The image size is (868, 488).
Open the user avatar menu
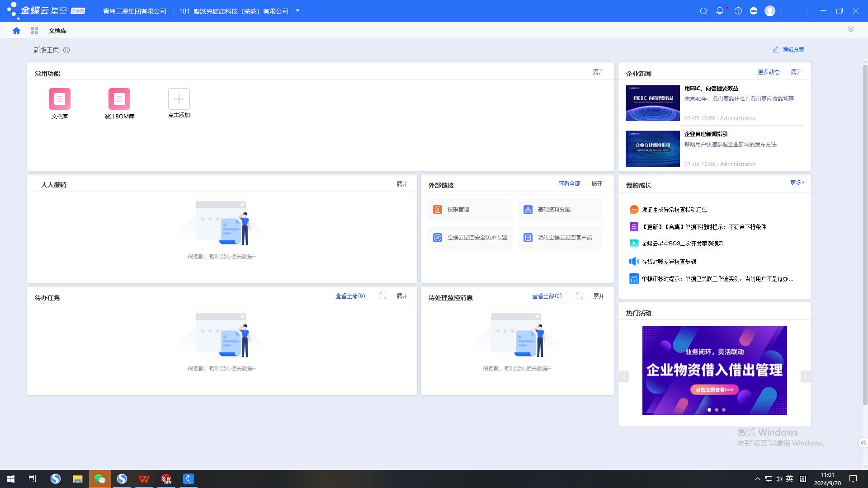tap(770, 11)
